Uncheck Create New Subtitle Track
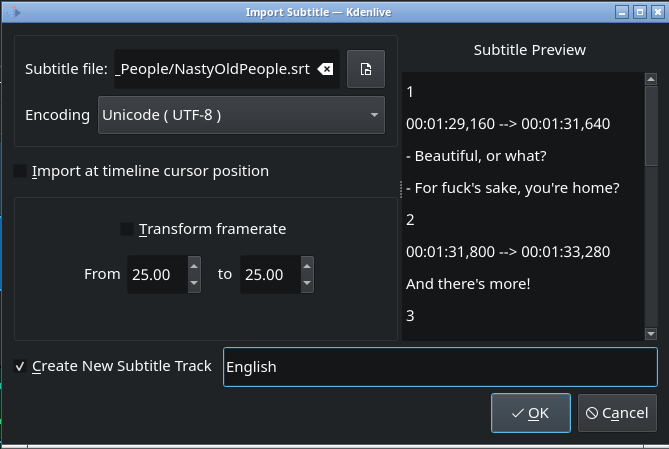Screen dimensions: 669x449 click(x=21, y=366)
